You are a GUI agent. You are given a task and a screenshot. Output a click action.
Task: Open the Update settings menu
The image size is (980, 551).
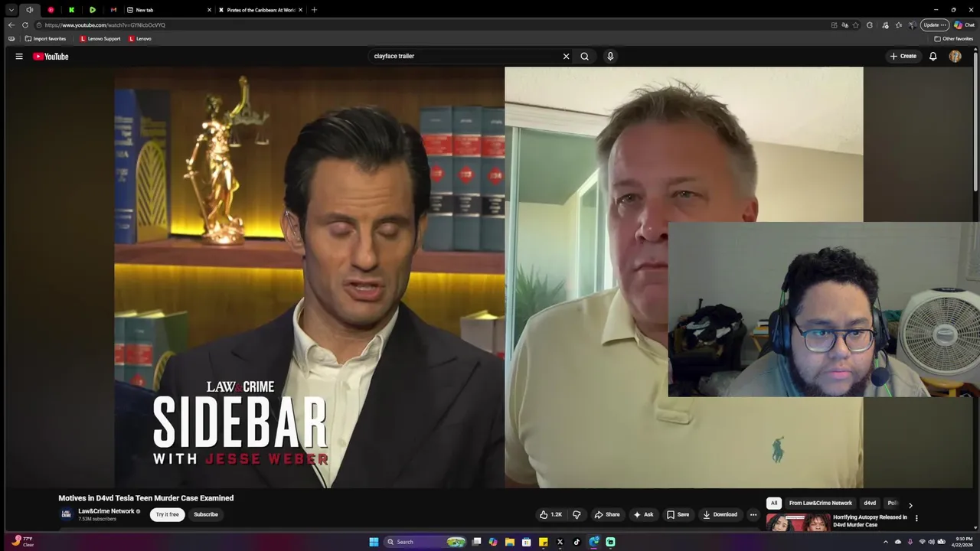tap(935, 24)
